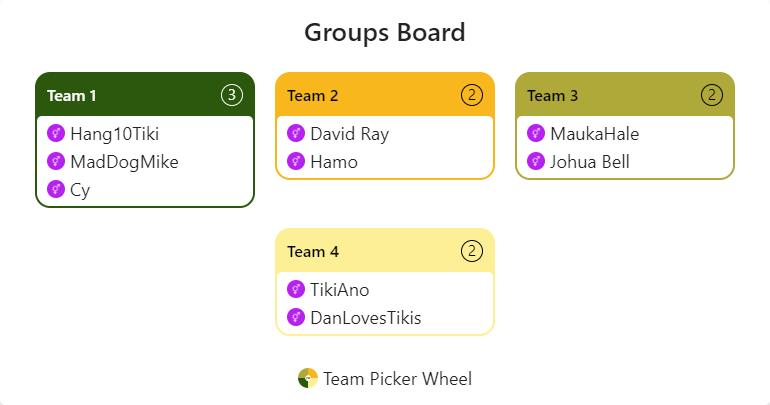Select the Team 2 orange header label
This screenshot has width=770, height=405.
point(313,96)
